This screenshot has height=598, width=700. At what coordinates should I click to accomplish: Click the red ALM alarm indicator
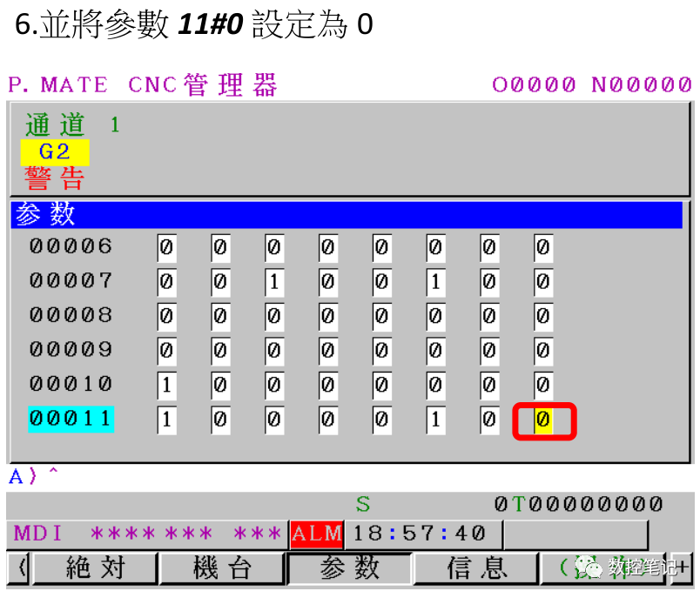(317, 534)
